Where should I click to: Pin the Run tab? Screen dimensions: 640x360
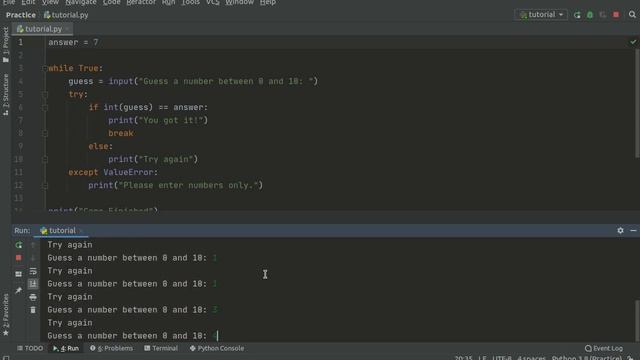coord(18,290)
